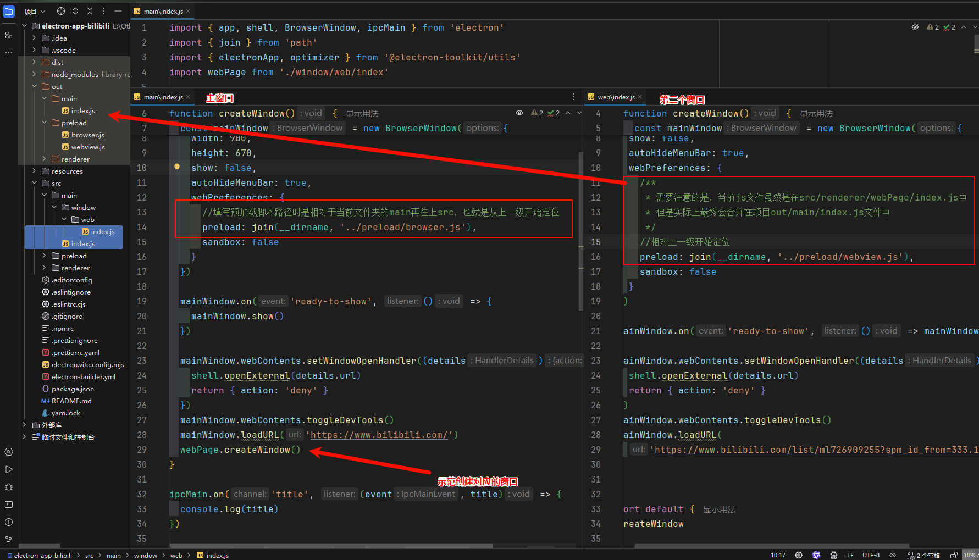
Task: Click the locate opened file target icon
Action: [61, 11]
